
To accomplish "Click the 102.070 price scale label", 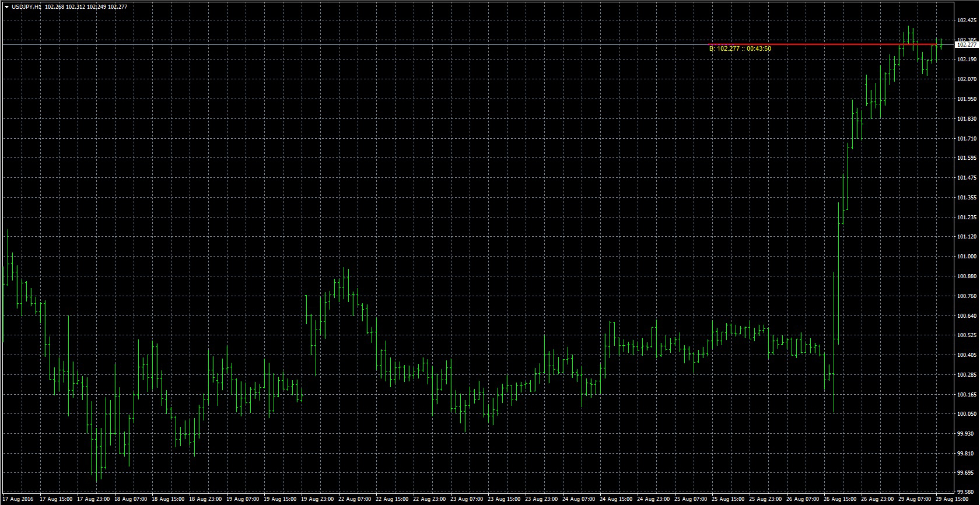I will point(967,79).
